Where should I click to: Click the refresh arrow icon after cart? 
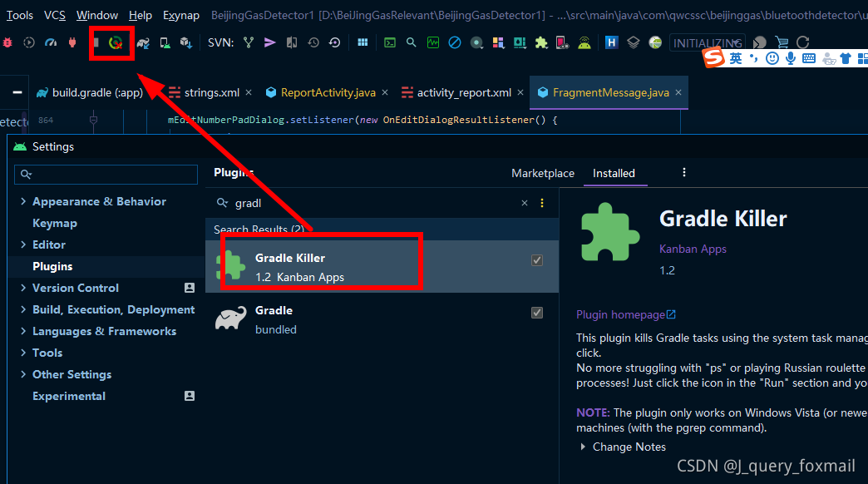802,42
